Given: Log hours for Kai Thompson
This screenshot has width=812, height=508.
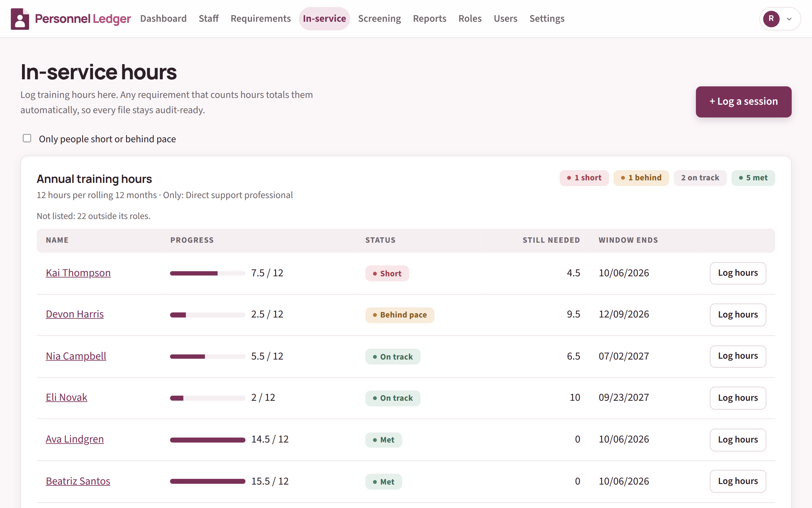Looking at the screenshot, I should pos(738,273).
